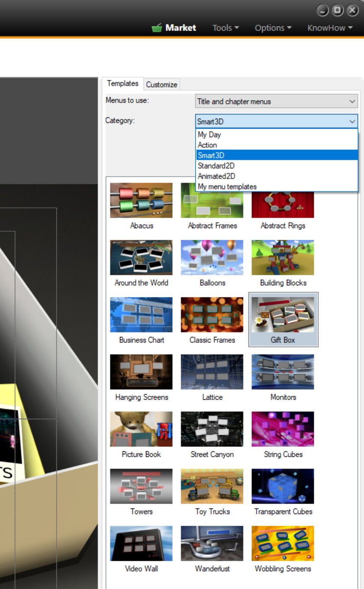Choose Standard2D in the category list

(216, 166)
